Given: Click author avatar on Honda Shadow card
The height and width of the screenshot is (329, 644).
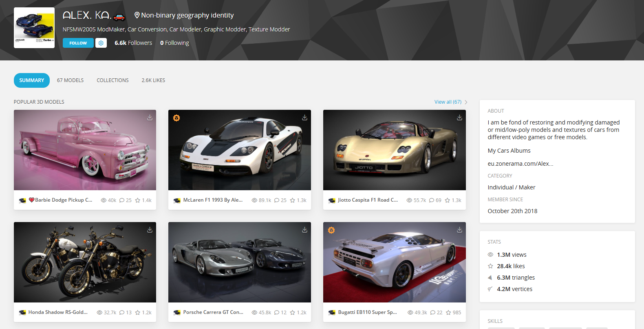Looking at the screenshot, I should coord(22,313).
